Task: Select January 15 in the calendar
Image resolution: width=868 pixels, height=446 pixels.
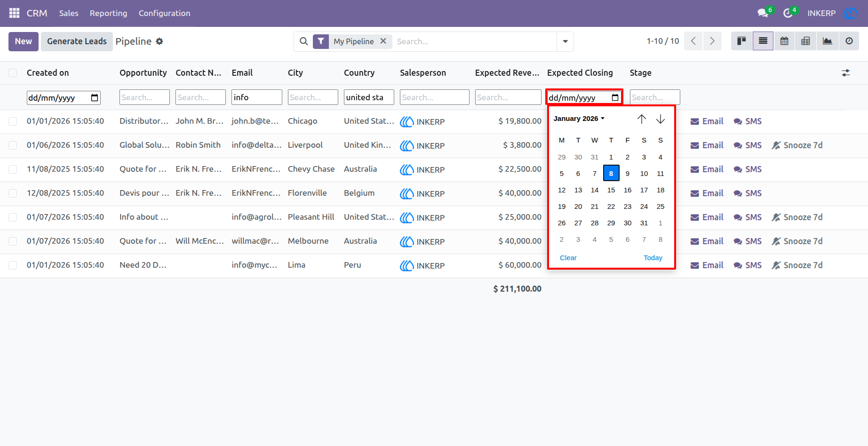Action: pos(611,190)
